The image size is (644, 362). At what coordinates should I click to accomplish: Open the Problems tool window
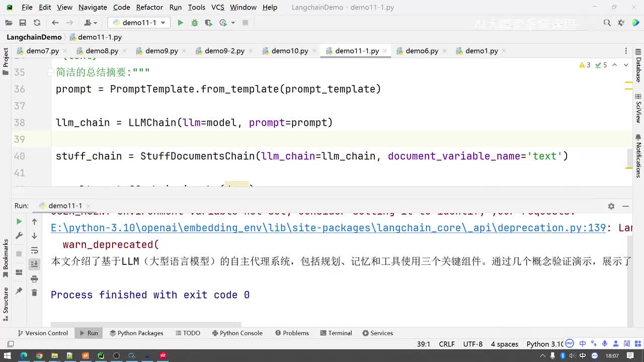(292, 333)
